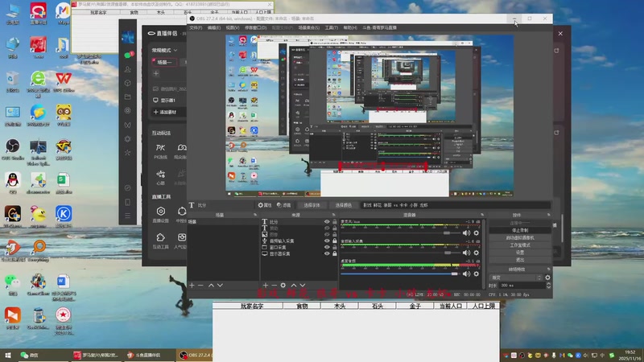Open source Properties with the gear icon in OBS toolbar

[265, 205]
